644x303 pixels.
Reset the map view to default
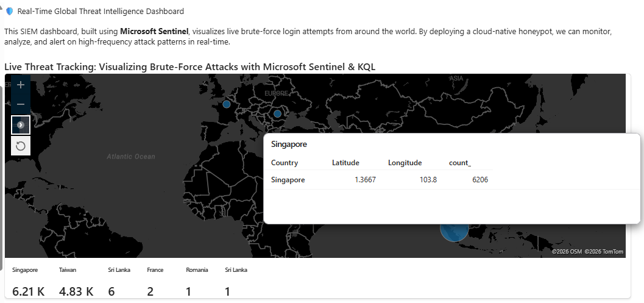(21, 146)
